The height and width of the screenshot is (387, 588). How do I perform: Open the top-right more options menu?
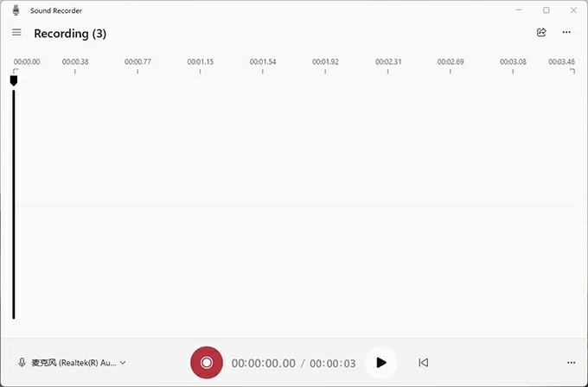(x=566, y=33)
